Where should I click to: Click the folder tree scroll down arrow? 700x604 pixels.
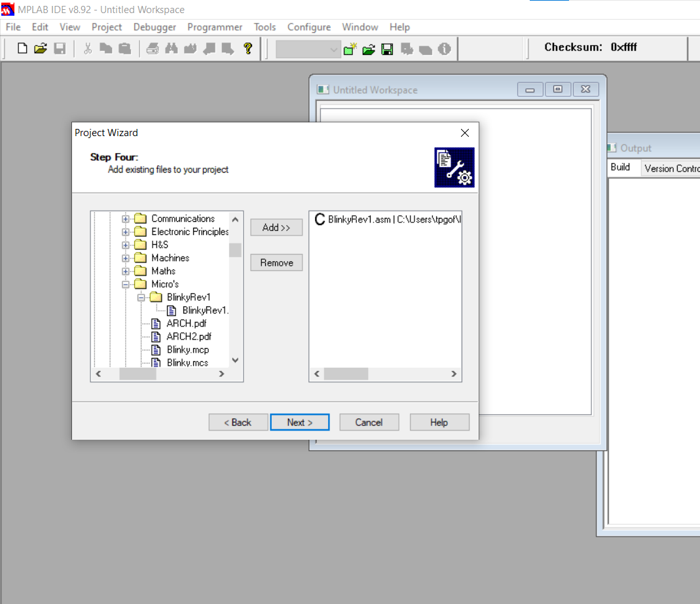click(x=235, y=361)
